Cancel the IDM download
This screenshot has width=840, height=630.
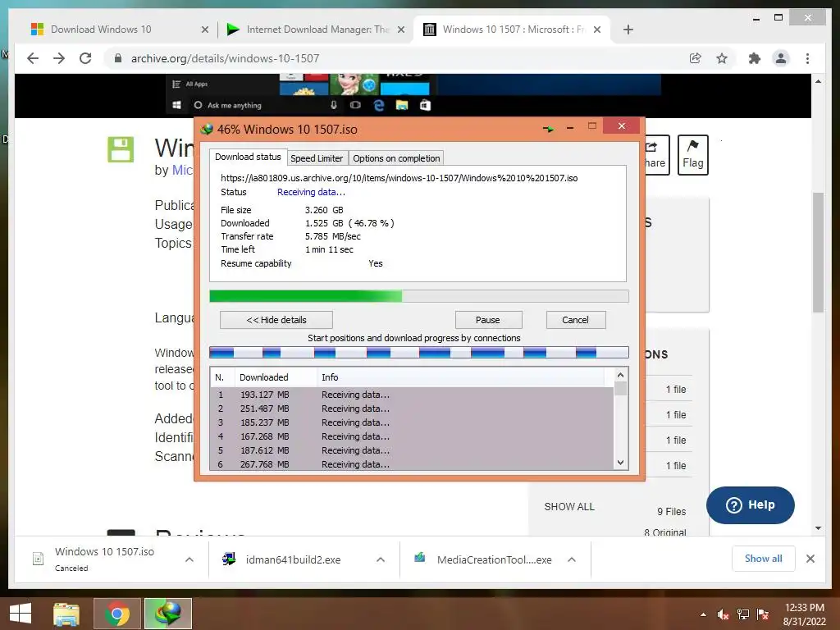point(576,320)
